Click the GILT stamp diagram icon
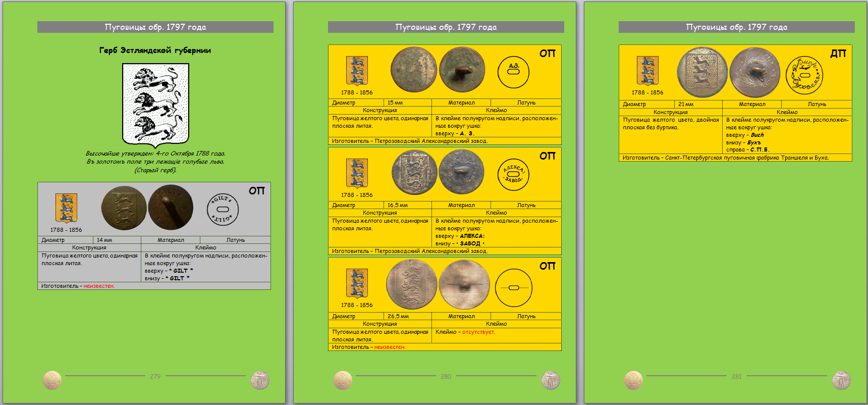 (x=223, y=209)
